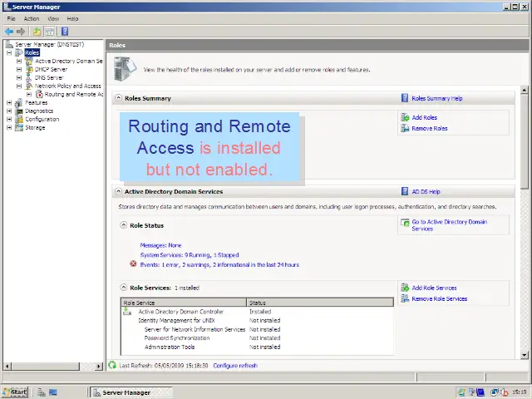The image size is (532, 399).
Task: Collapse the Network Policy and Access node
Action: [19, 86]
